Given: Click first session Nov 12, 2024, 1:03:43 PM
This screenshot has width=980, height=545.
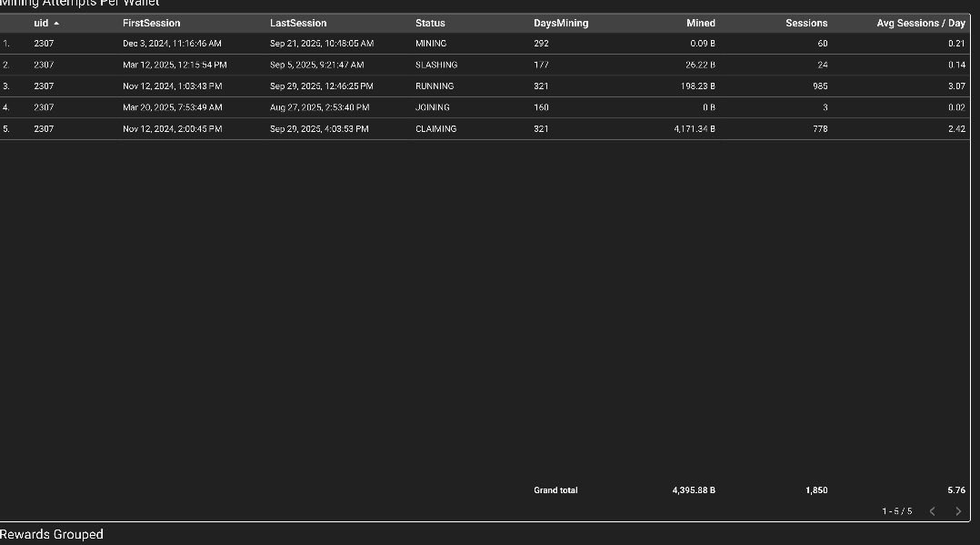Looking at the screenshot, I should (172, 86).
